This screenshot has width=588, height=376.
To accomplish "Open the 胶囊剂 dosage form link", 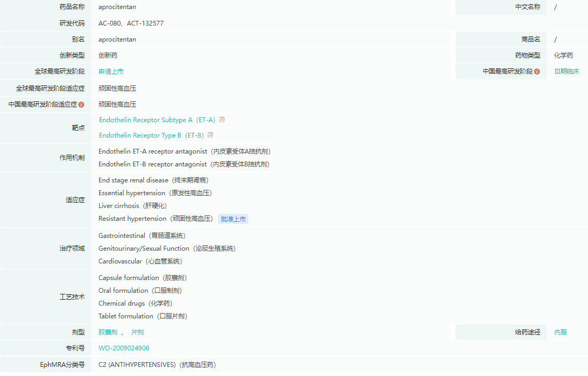I will [108, 332].
